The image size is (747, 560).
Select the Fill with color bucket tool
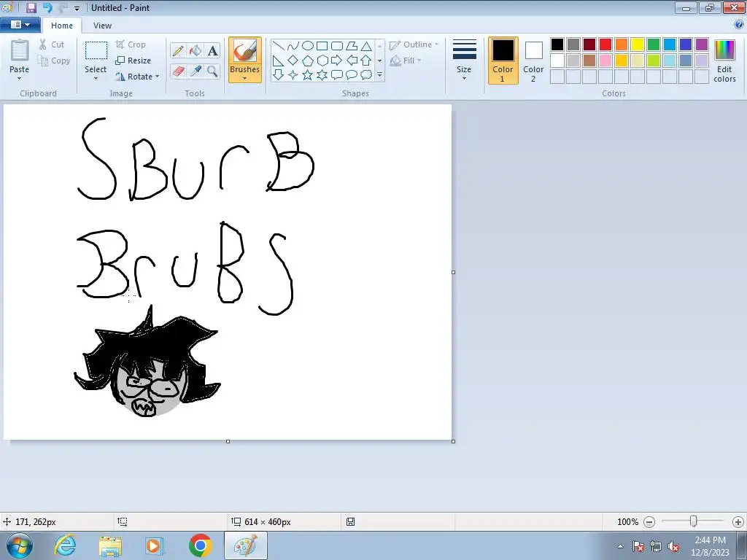pyautogui.click(x=196, y=50)
